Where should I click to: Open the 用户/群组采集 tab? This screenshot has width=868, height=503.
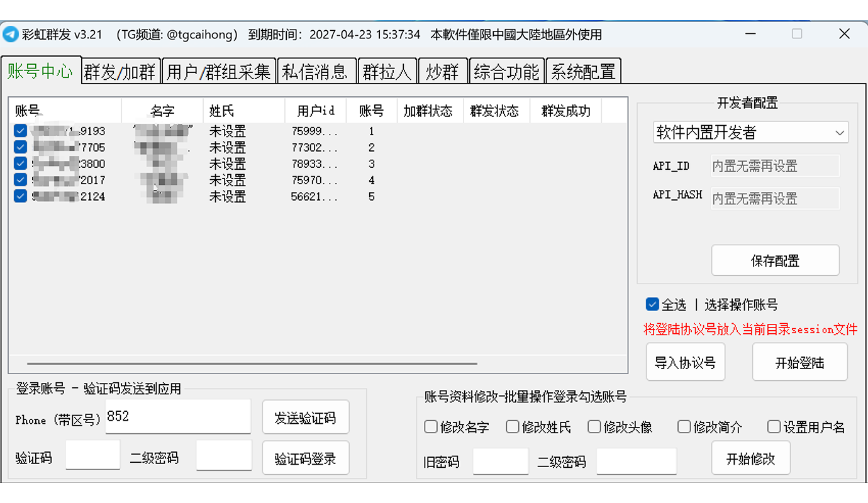pos(219,70)
